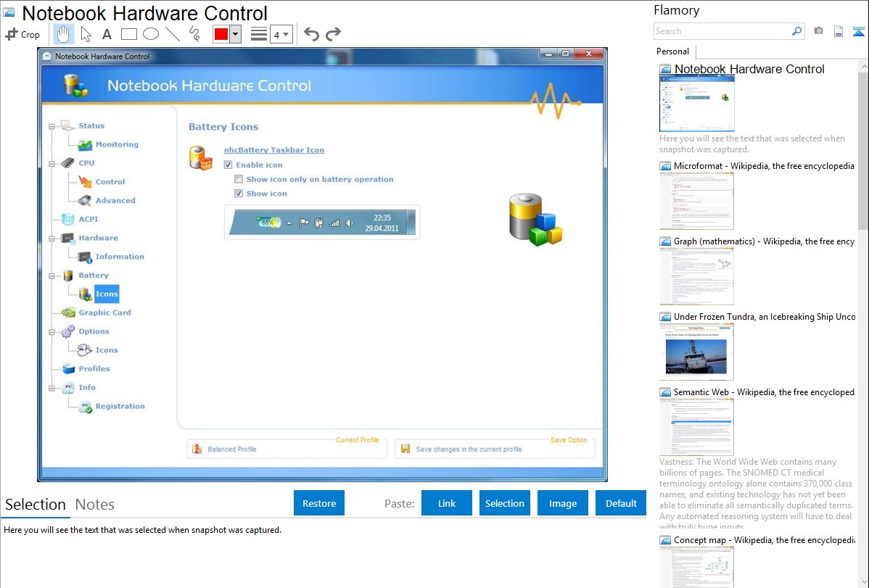
Task: Toggle the Show icon checkbox
Action: [x=239, y=194]
